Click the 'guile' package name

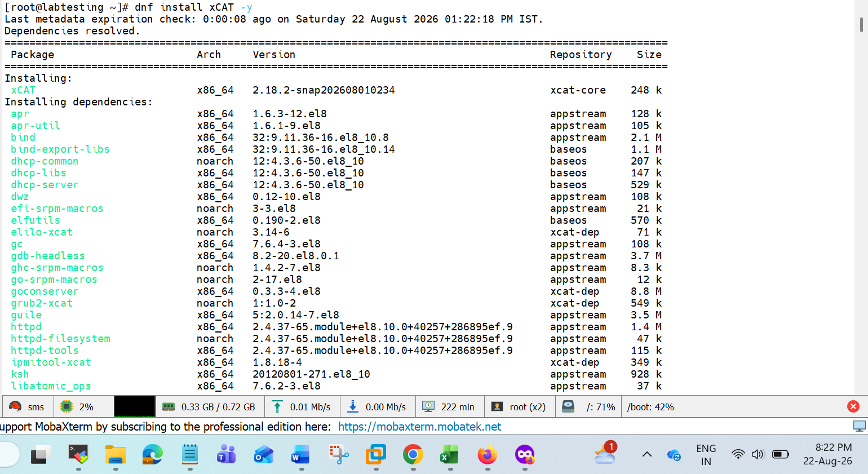pos(26,315)
